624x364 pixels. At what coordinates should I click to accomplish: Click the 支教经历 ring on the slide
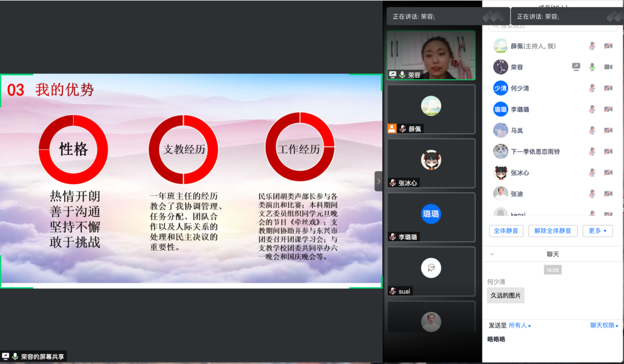pos(183,149)
